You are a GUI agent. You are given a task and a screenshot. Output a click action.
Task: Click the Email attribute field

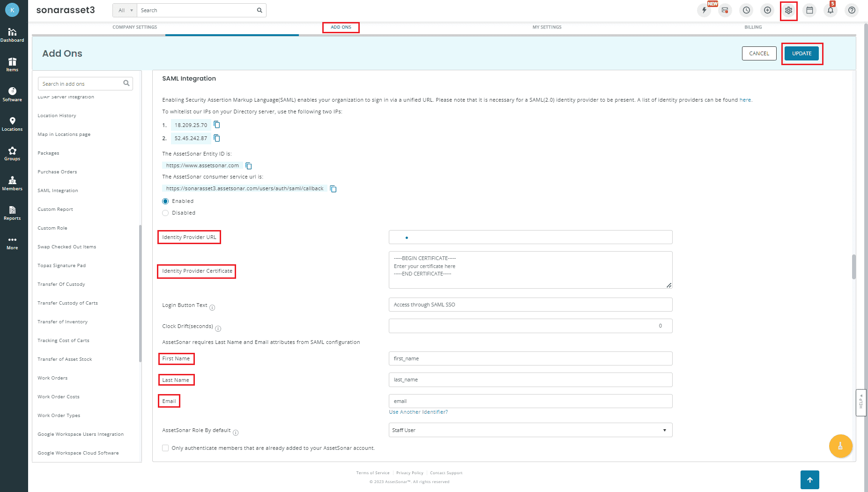click(530, 401)
